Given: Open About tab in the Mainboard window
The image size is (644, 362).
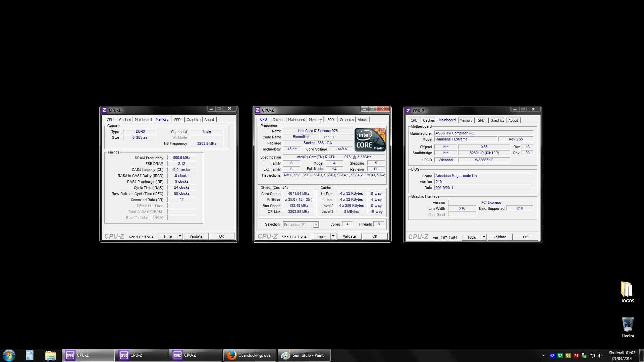Looking at the screenshot, I should click(x=513, y=120).
